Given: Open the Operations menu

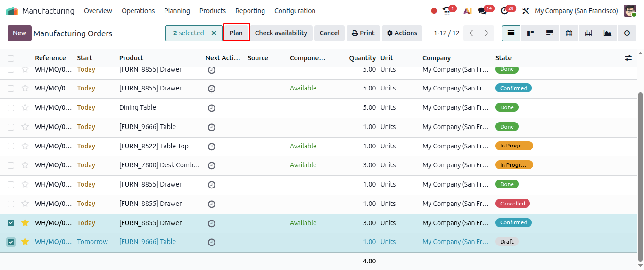Looking at the screenshot, I should coord(138,11).
